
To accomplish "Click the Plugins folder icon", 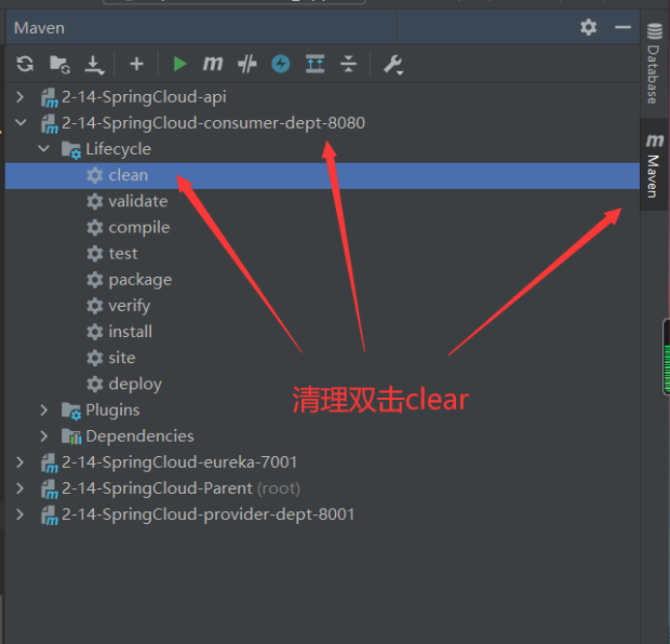I will [x=71, y=412].
